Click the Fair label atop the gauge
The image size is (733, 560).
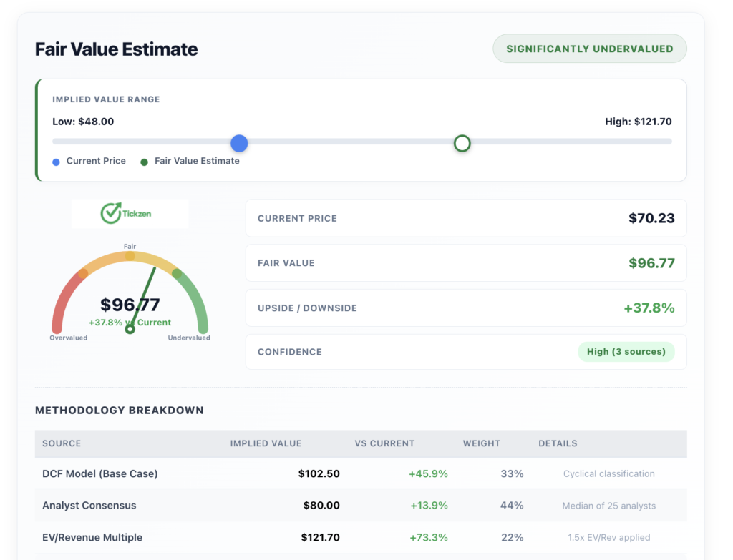point(130,246)
